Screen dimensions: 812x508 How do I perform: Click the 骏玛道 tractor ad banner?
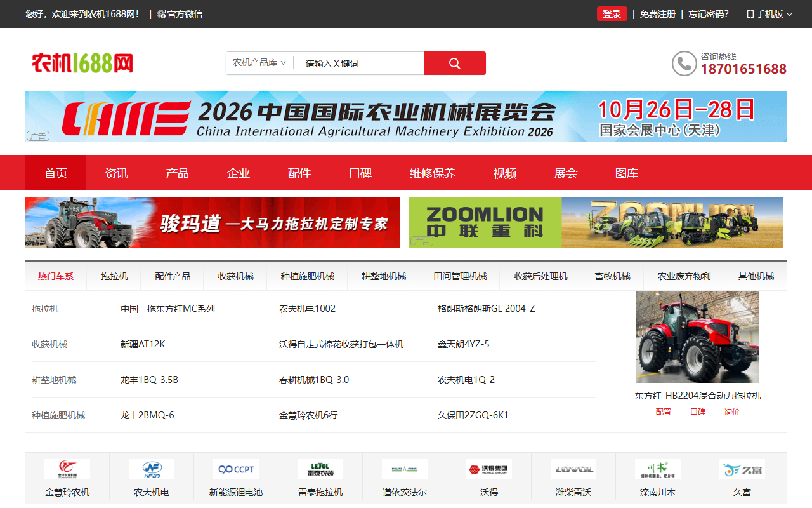tap(213, 222)
